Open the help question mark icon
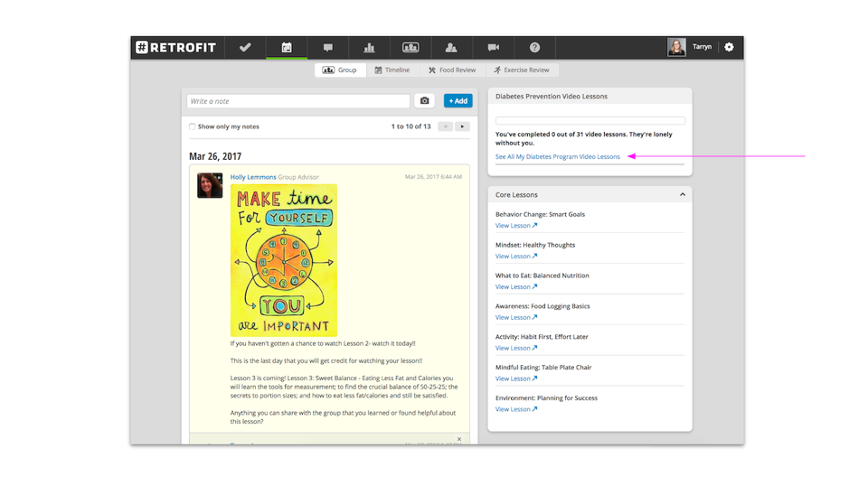Screen dimensions: 868x486 [534, 48]
